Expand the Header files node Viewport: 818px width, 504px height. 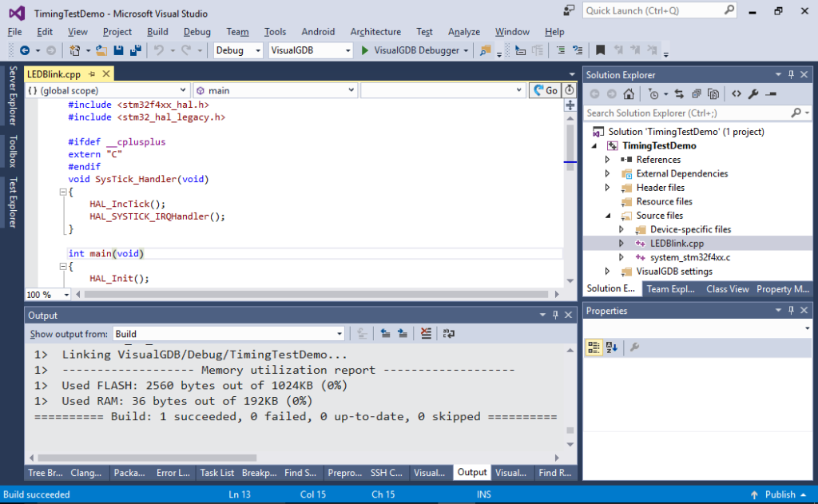tap(608, 187)
